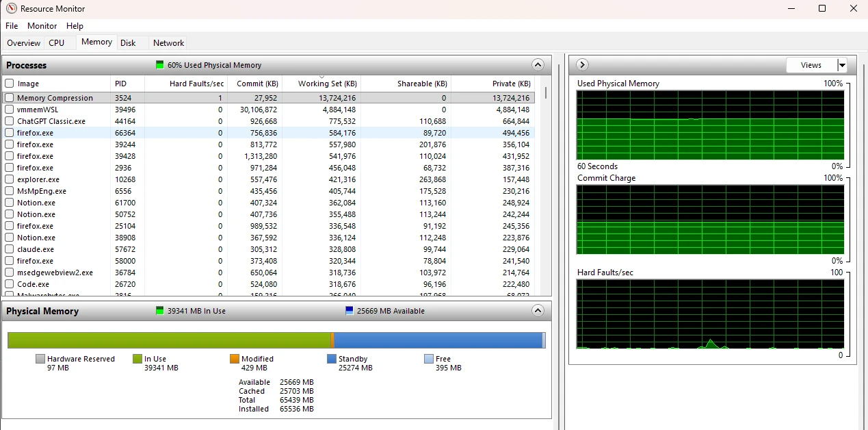Collapse the Physical Memory section

point(538,311)
